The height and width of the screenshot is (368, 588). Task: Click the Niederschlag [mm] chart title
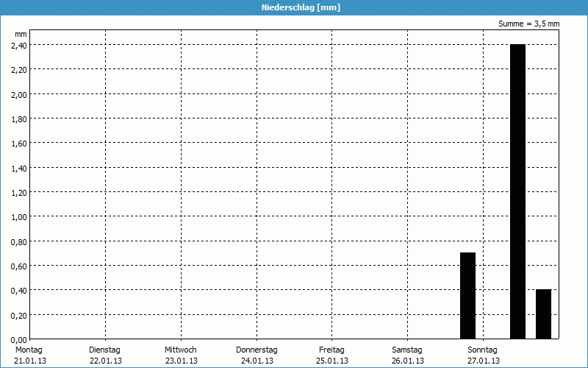[x=301, y=7]
